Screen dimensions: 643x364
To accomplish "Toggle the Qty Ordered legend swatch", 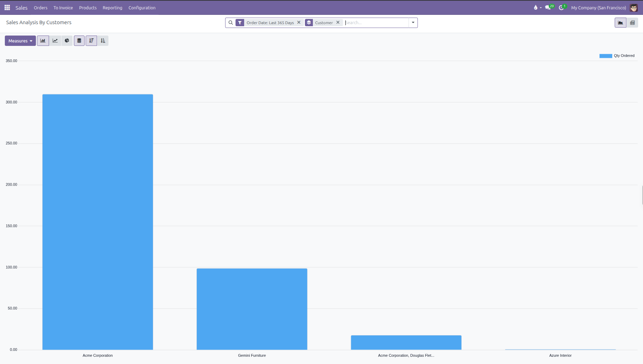I will 606,56.
